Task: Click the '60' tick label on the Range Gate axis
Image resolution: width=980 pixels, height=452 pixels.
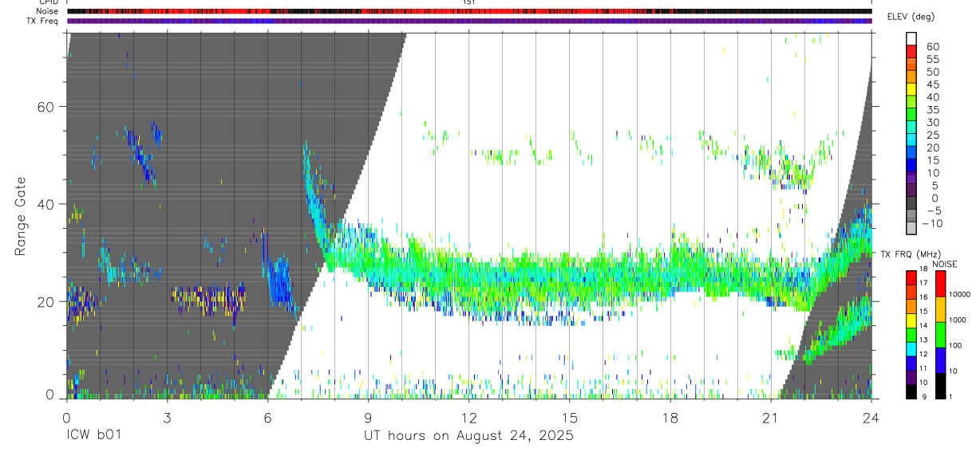Action: pos(46,107)
